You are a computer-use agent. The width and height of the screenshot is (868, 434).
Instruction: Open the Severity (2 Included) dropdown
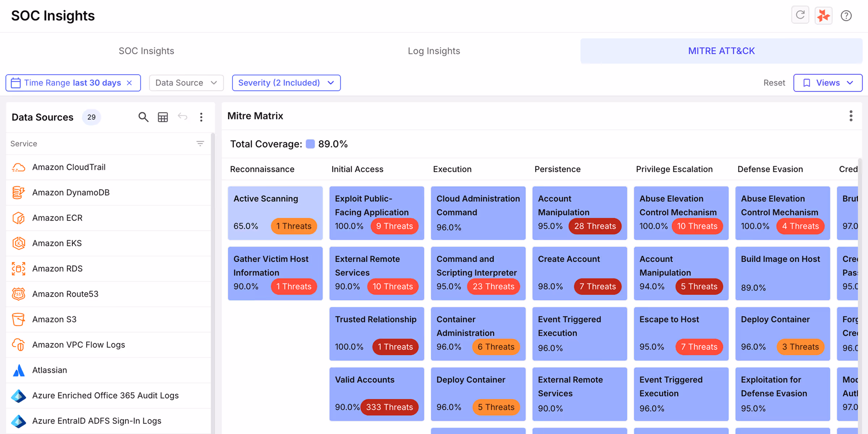pyautogui.click(x=286, y=83)
